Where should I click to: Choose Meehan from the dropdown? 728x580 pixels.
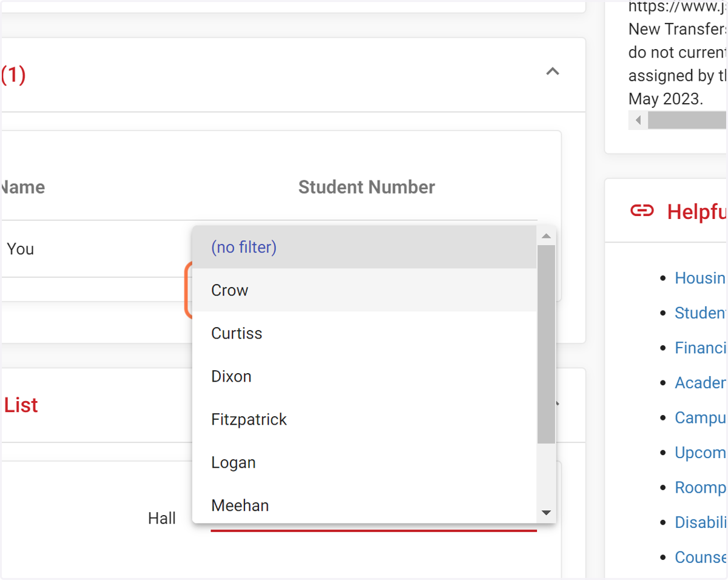tap(364, 505)
